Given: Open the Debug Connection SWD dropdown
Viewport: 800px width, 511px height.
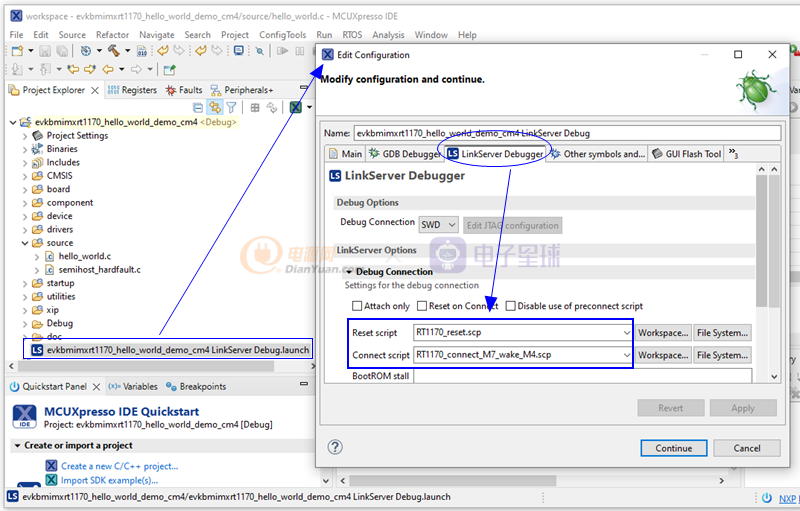Looking at the screenshot, I should 439,225.
